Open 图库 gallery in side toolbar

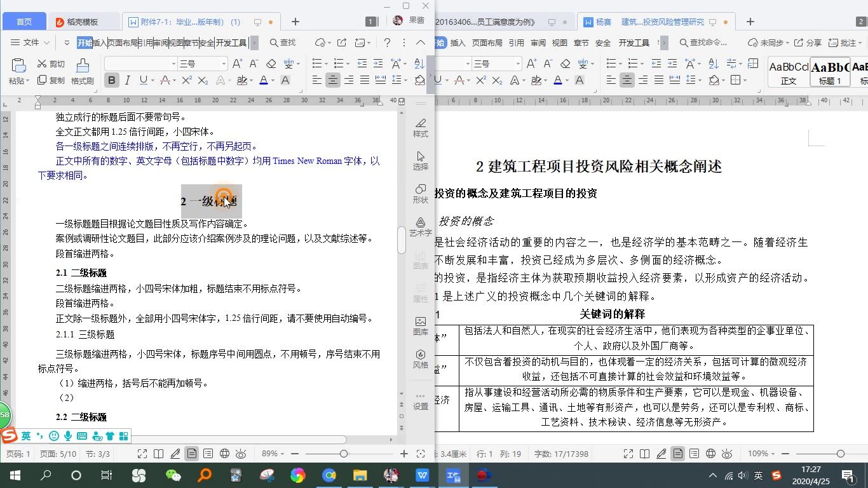(x=421, y=325)
